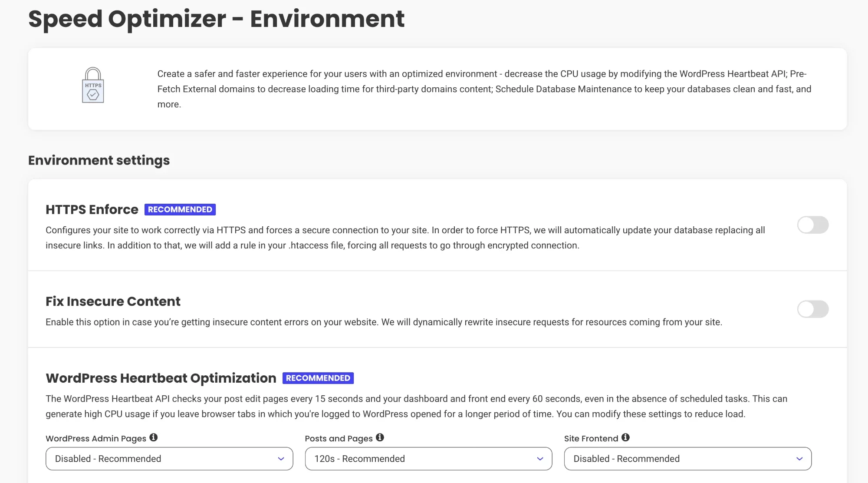The width and height of the screenshot is (868, 483).
Task: Click the WordPress Heartbeat Optimization heading
Action: [x=161, y=378]
